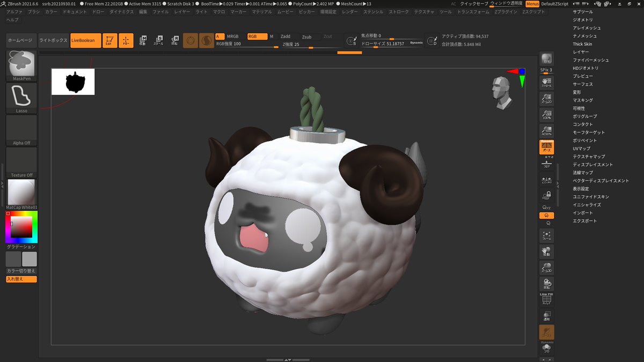Activate the Draw mode button
The image size is (644, 362).
126,40
